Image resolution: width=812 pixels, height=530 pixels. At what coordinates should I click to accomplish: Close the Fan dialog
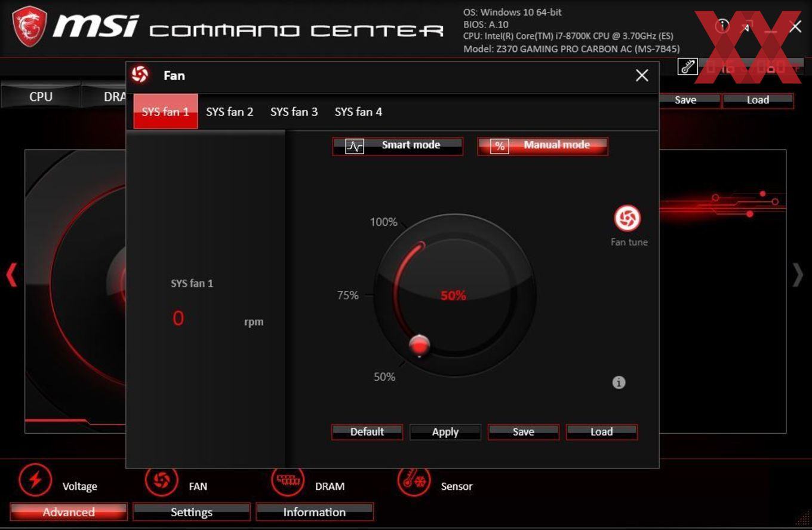642,75
